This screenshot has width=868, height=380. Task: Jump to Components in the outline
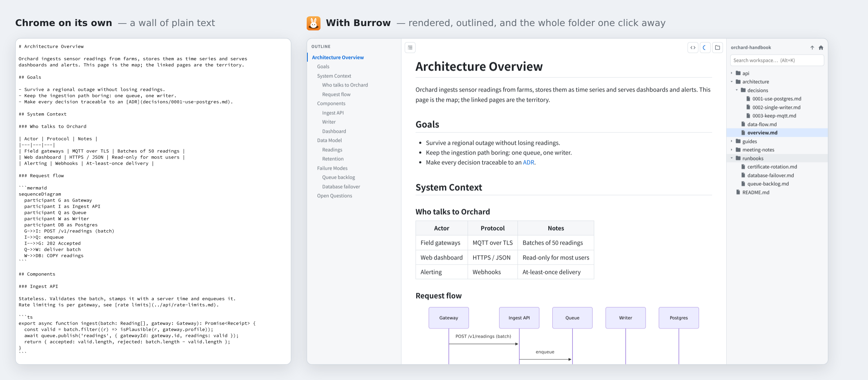click(x=331, y=104)
